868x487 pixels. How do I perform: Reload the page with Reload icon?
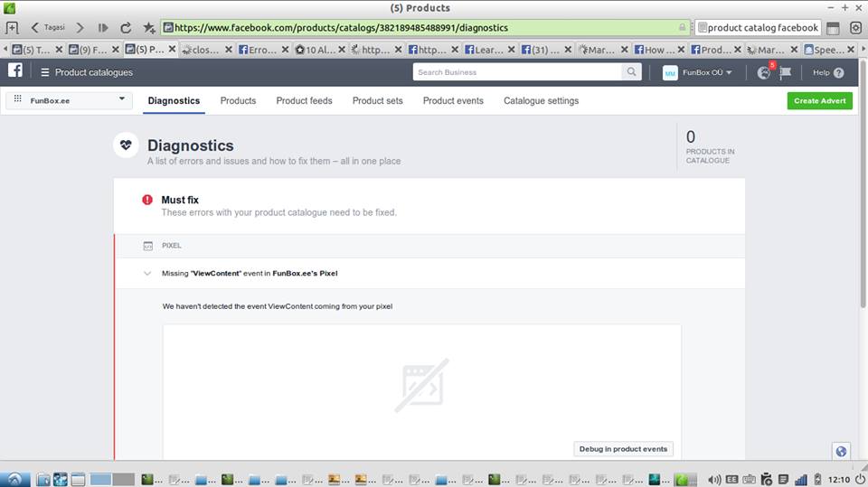(126, 27)
